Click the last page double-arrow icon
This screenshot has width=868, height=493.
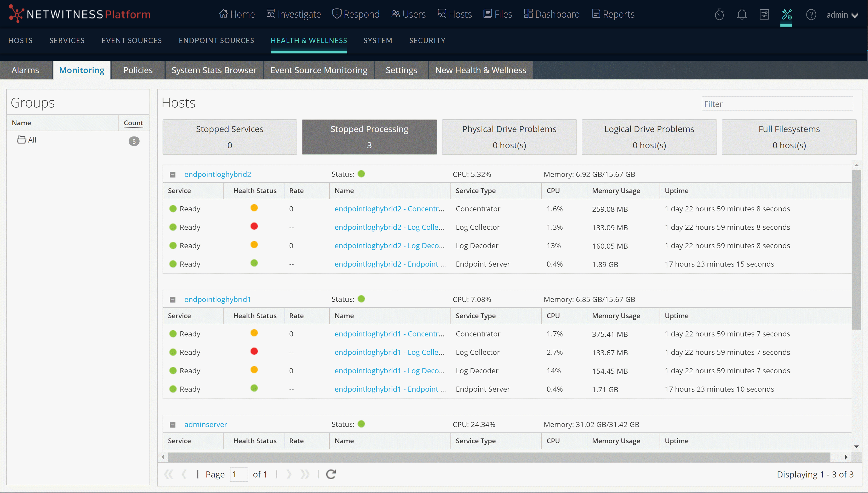pos(305,474)
